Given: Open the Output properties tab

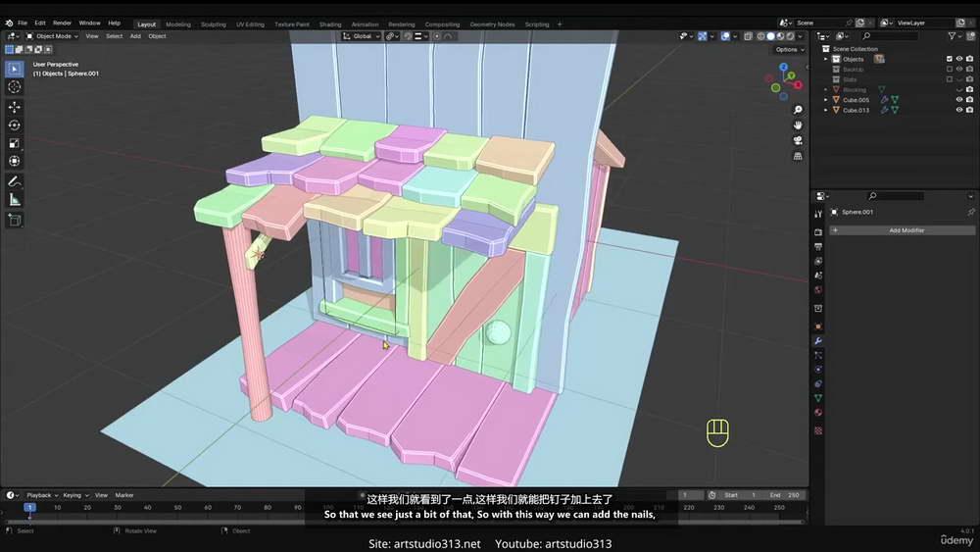Looking at the screenshot, I should click(x=818, y=247).
